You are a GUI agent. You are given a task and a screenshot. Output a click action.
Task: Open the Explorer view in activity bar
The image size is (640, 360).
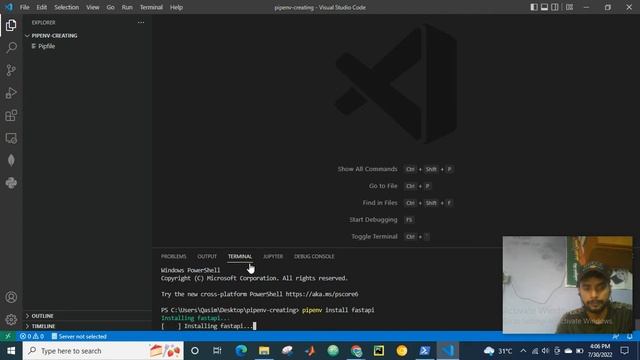coord(11,25)
